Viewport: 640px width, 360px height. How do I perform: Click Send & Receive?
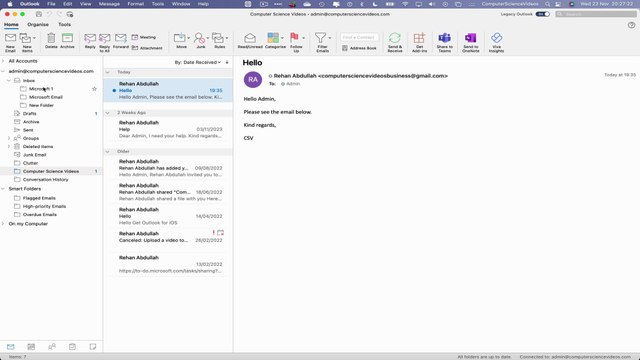[395, 42]
